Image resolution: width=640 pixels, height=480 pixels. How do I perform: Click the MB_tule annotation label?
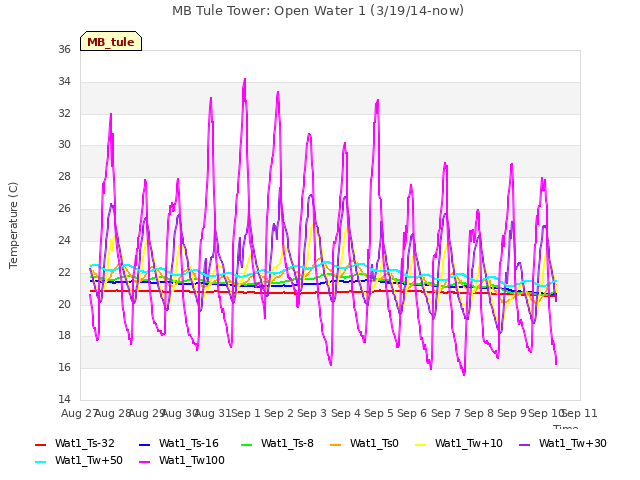click(x=111, y=42)
